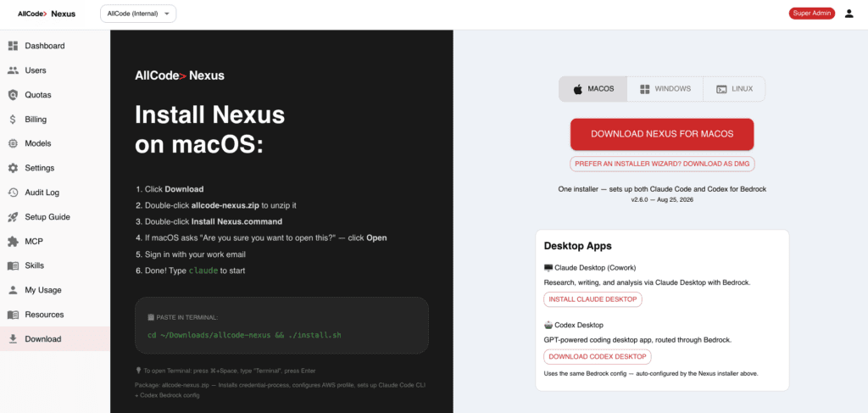Screen dimensions: 868x413
Task: Click the Resources book icon
Action: click(x=14, y=315)
